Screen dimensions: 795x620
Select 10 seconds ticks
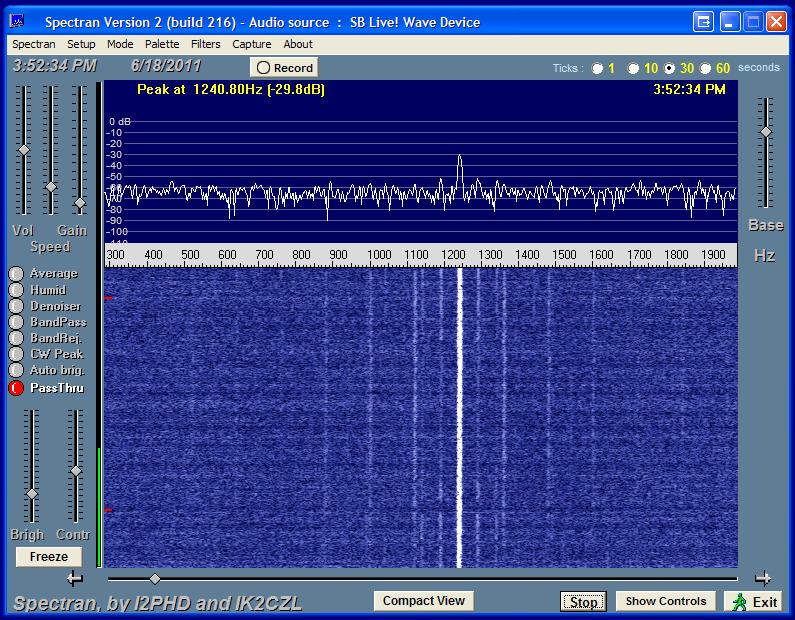(633, 68)
